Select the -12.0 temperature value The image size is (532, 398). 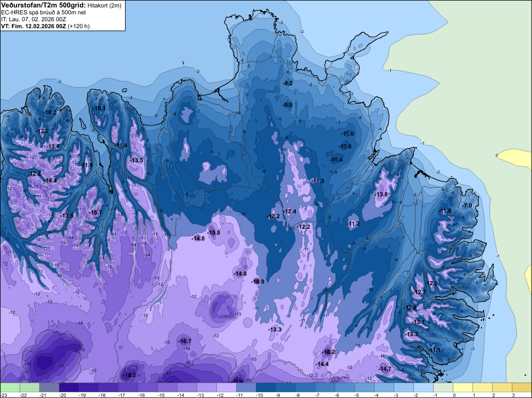431,283
